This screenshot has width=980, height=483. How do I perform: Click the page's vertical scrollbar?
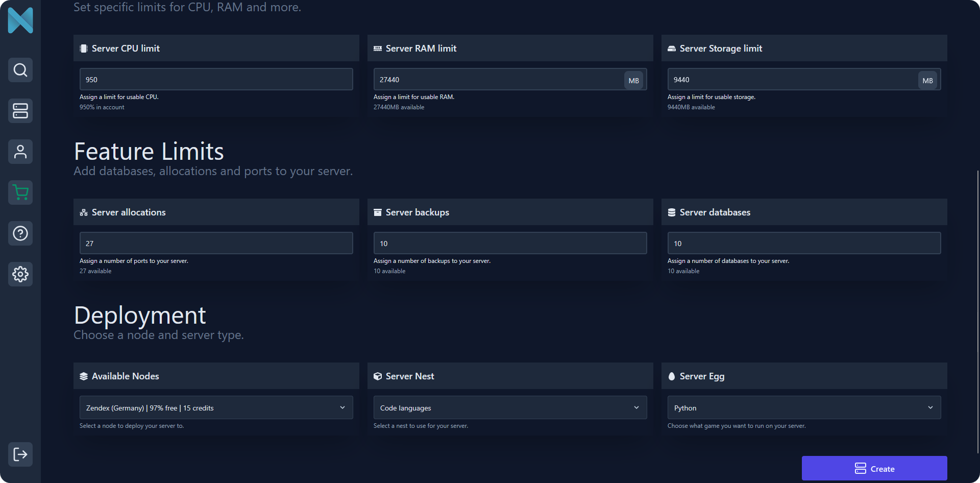tap(977, 311)
